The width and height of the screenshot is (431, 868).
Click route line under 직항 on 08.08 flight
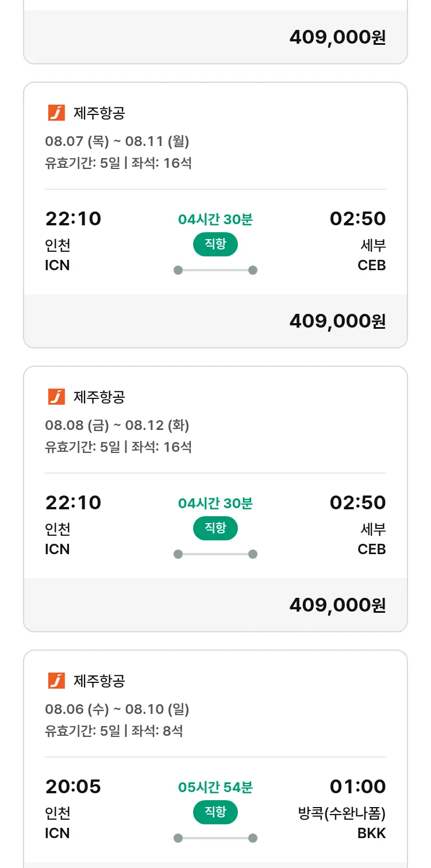click(215, 554)
